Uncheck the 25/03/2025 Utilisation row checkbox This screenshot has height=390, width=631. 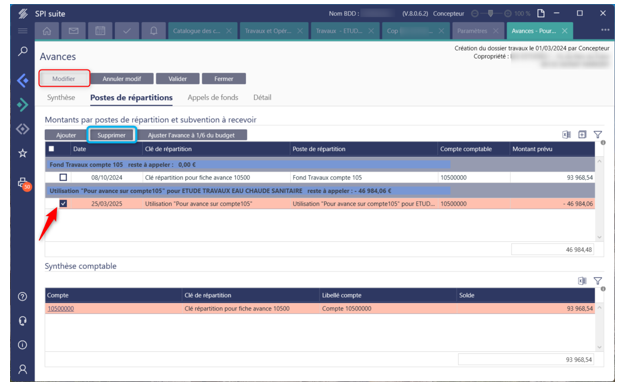click(63, 204)
